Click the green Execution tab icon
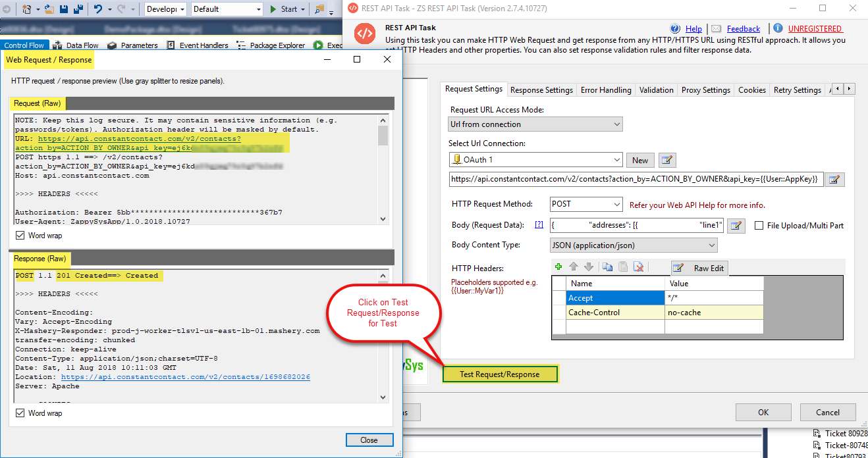This screenshot has height=458, width=868. click(319, 45)
